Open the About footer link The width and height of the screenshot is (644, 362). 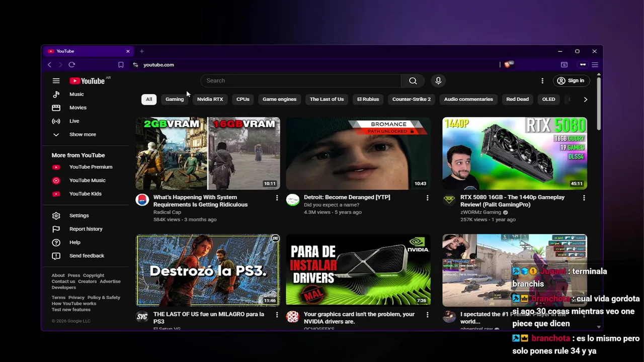coord(58,276)
